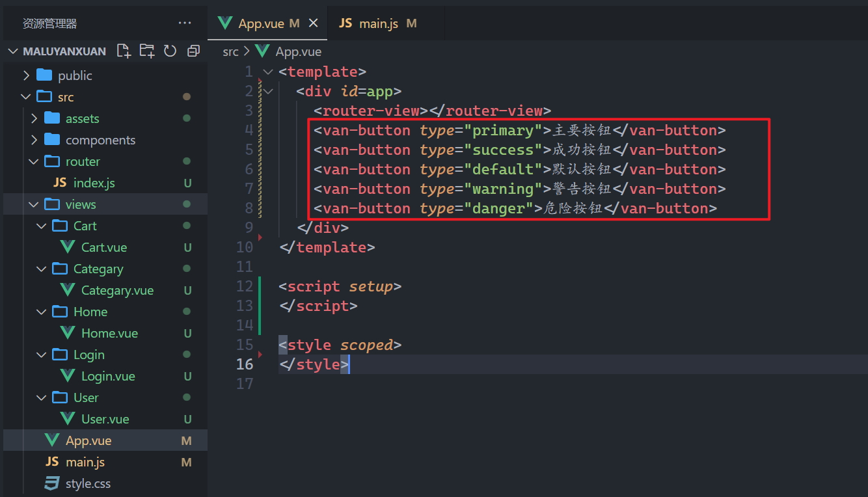Click the script setup tag on line 12
Screen dimensions: 868x497
point(340,286)
